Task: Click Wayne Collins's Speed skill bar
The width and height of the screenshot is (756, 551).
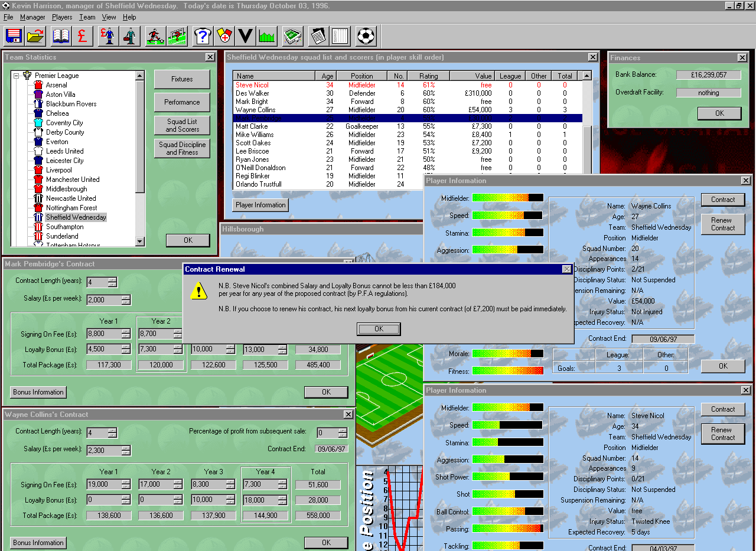Action: point(508,216)
